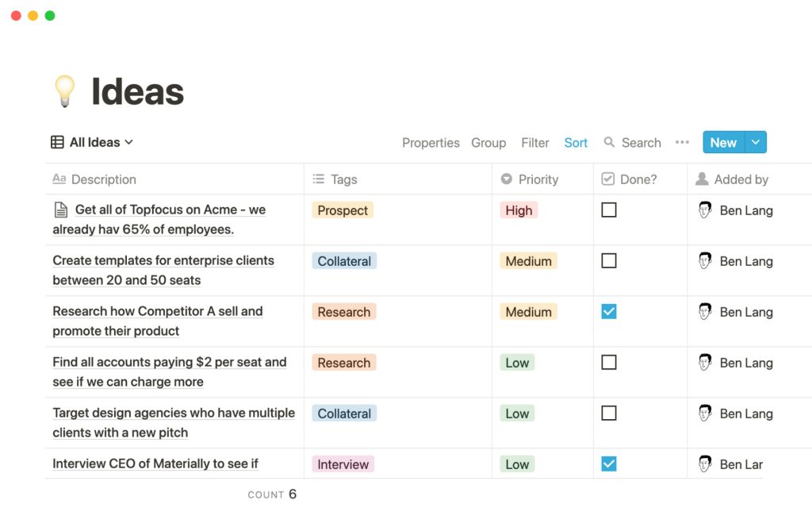Click pink Interview tag

[343, 464]
